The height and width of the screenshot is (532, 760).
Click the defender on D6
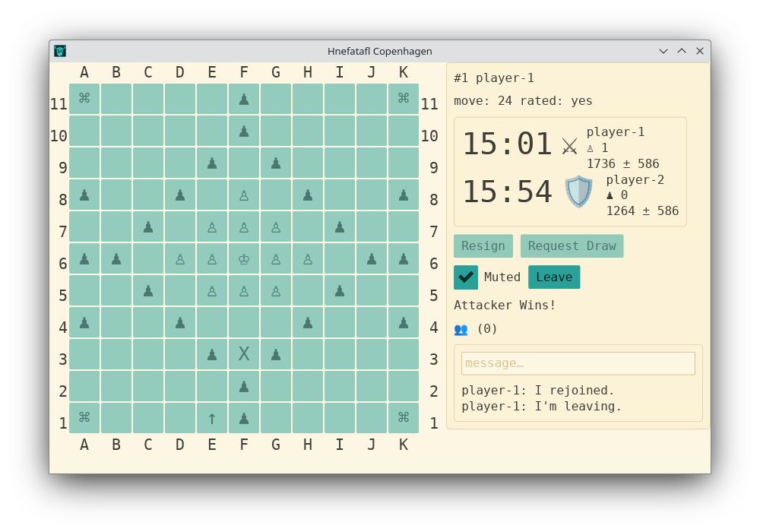click(180, 259)
